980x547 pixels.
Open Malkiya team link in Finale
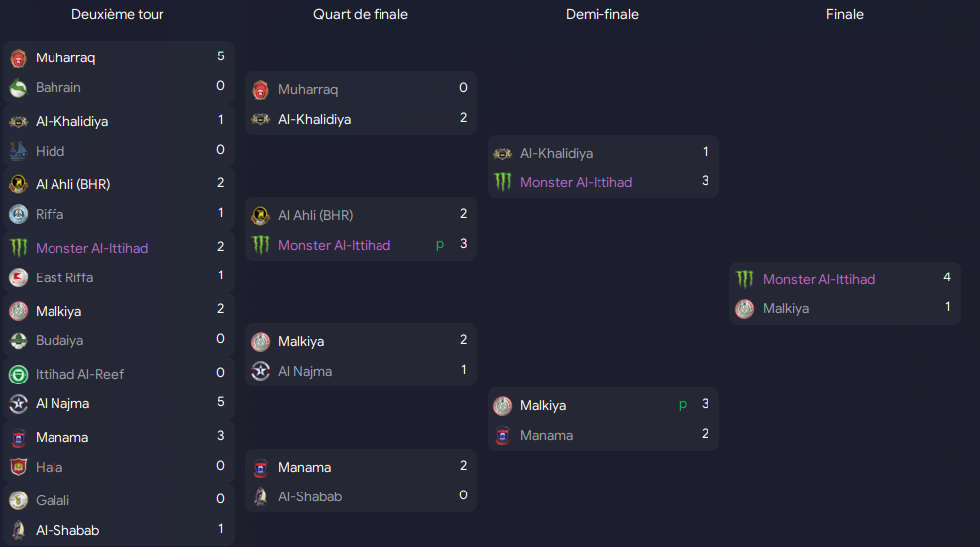[x=786, y=309]
